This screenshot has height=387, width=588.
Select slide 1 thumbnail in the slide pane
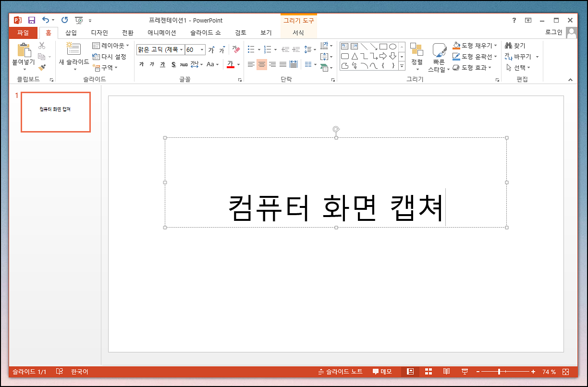tap(56, 112)
